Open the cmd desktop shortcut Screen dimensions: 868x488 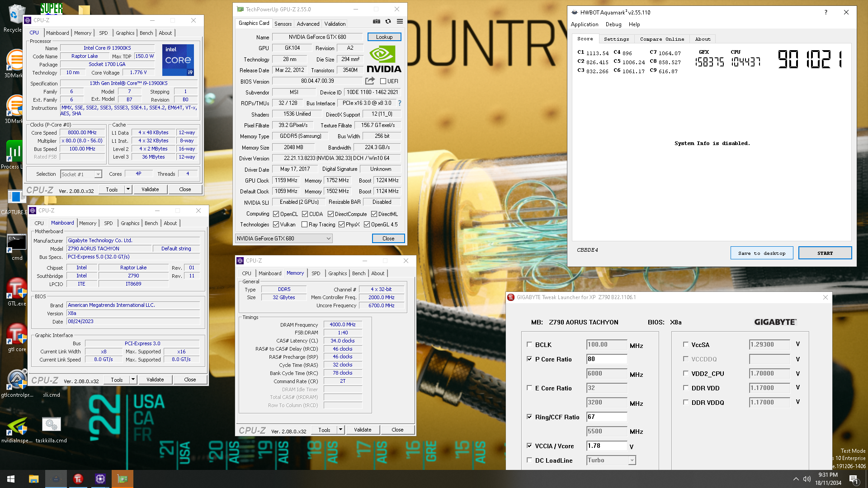click(x=16, y=247)
